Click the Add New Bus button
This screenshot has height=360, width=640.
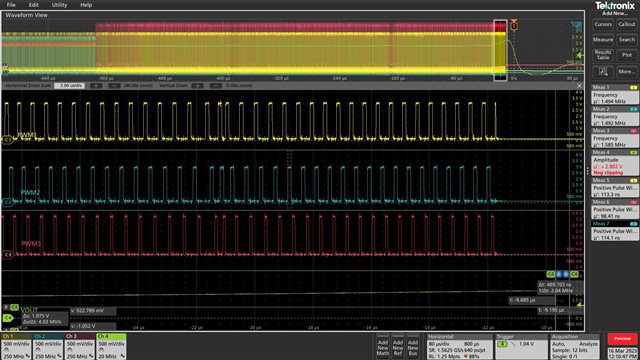[x=413, y=347]
